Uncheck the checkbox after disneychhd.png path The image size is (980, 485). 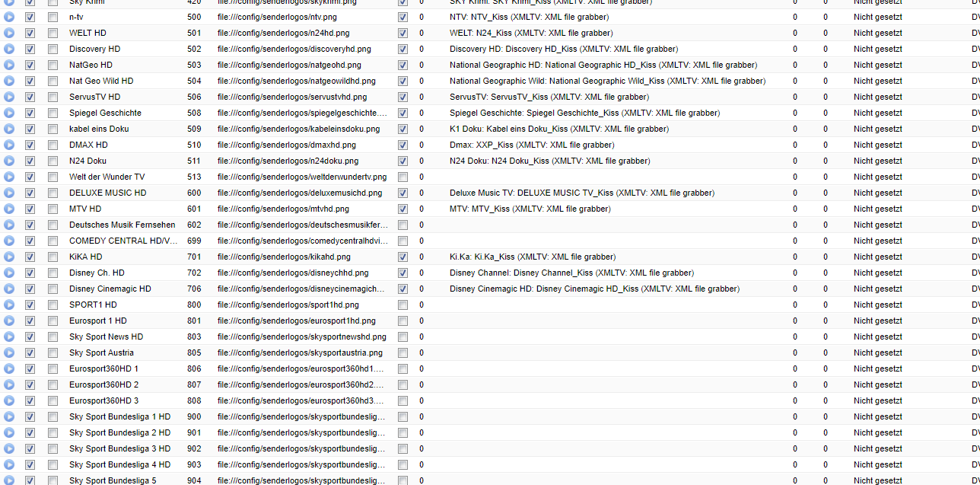click(x=402, y=273)
